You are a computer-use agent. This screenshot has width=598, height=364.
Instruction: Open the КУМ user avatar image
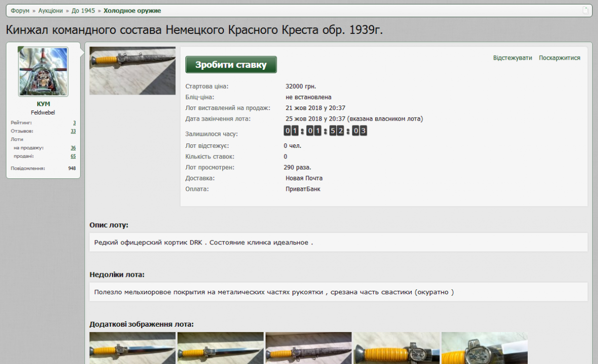coord(43,72)
